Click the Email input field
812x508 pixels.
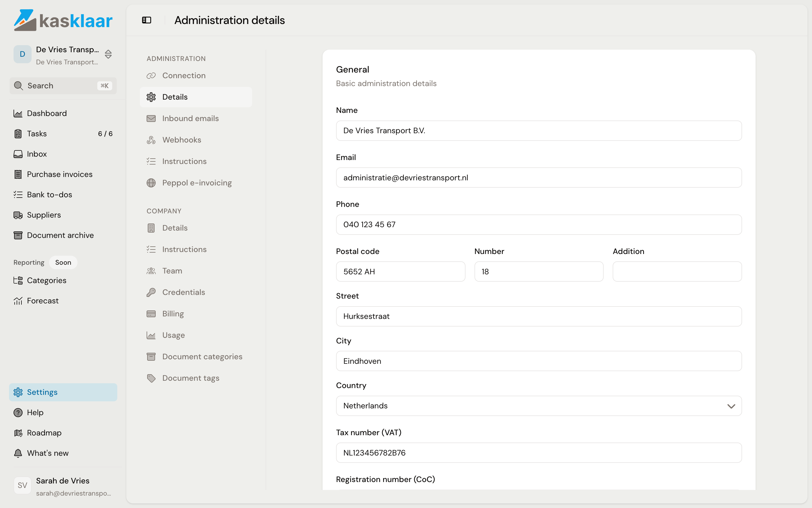[539, 178]
